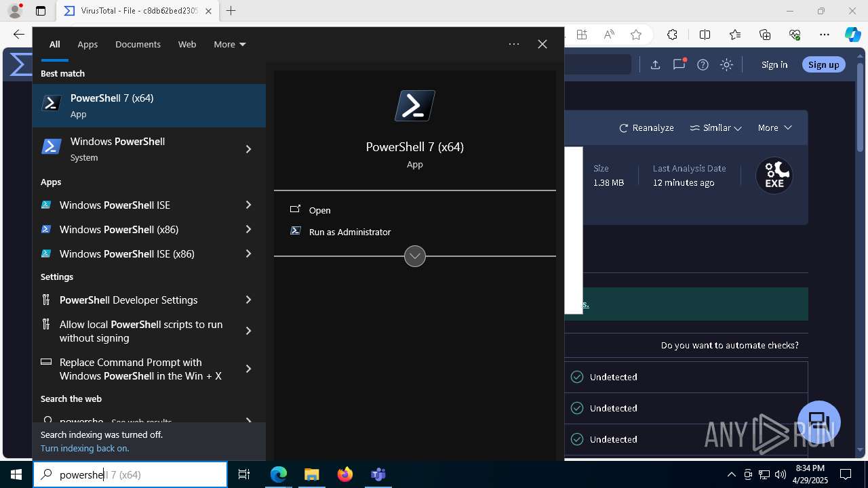Open Replace Command Prompt with PowerShell setting
The width and height of the screenshot is (868, 488).
139,369
